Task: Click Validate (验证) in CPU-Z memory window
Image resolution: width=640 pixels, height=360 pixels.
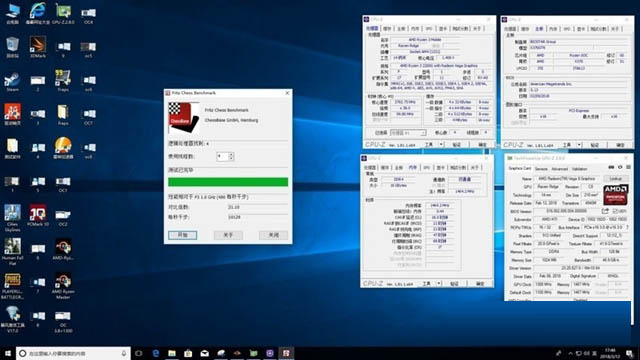Action: [x=454, y=283]
